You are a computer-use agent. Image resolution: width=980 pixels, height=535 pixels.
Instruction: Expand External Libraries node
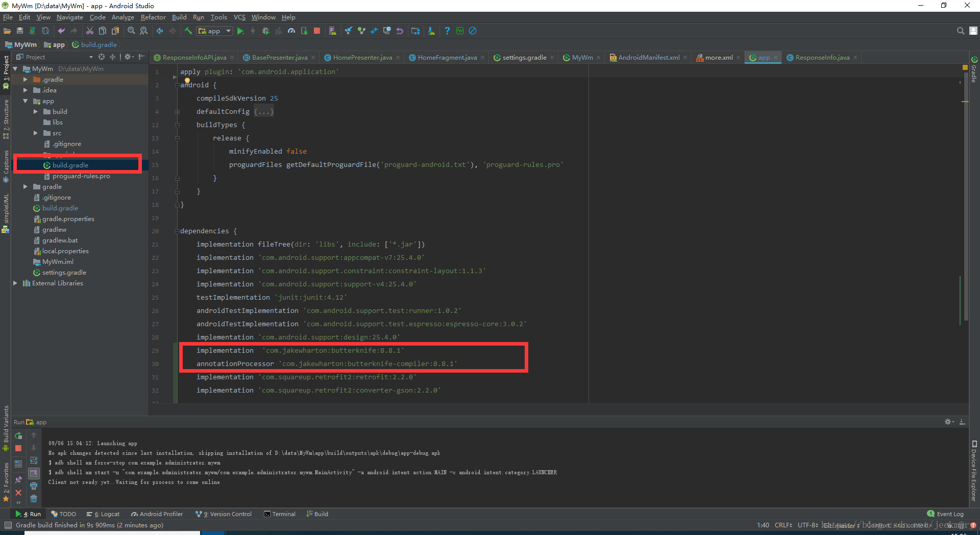point(15,283)
